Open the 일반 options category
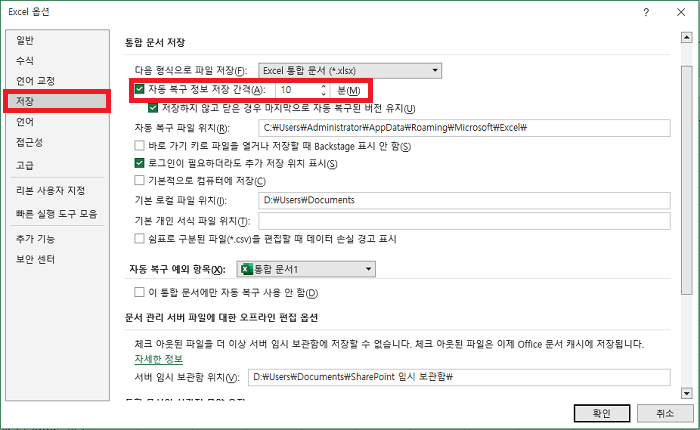 click(x=25, y=40)
